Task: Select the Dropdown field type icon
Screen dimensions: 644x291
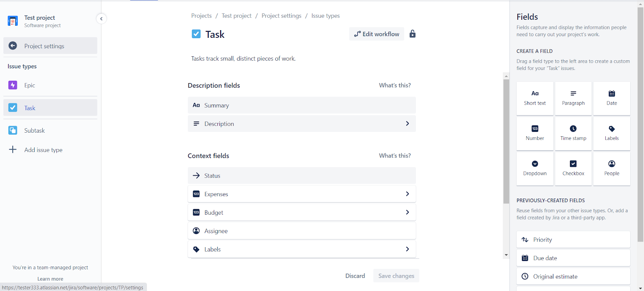Action: [535, 164]
